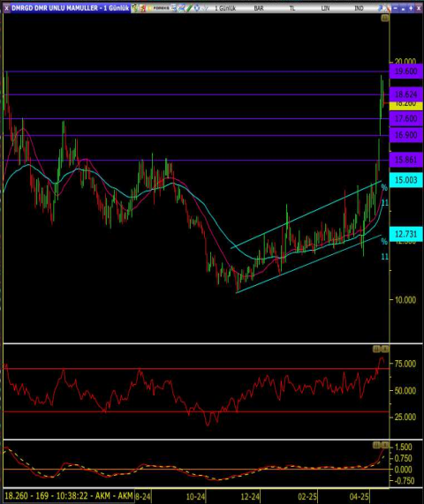This screenshot has height=504, width=424.
Task: Open the TL currency selector
Action: click(292, 8)
